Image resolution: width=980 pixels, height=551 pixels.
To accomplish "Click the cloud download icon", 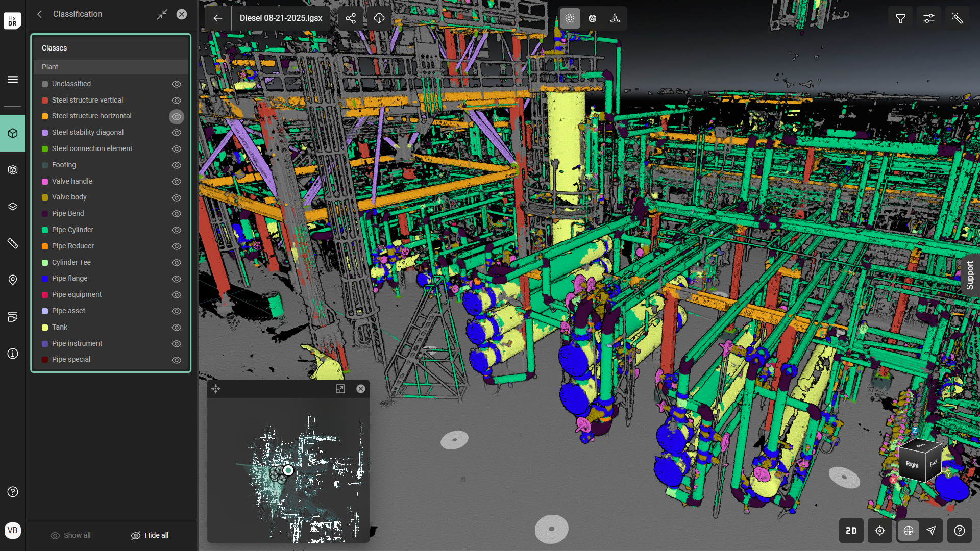I will [x=379, y=18].
